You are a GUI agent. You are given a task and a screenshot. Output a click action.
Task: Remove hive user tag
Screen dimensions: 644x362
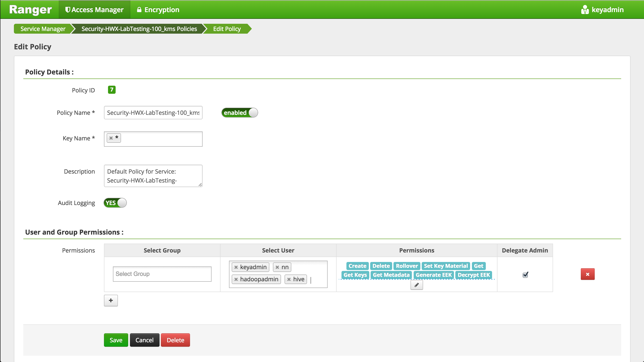(x=289, y=279)
